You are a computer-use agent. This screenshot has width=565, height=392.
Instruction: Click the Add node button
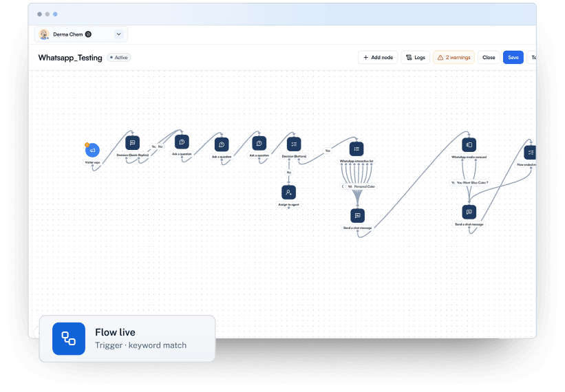click(378, 57)
